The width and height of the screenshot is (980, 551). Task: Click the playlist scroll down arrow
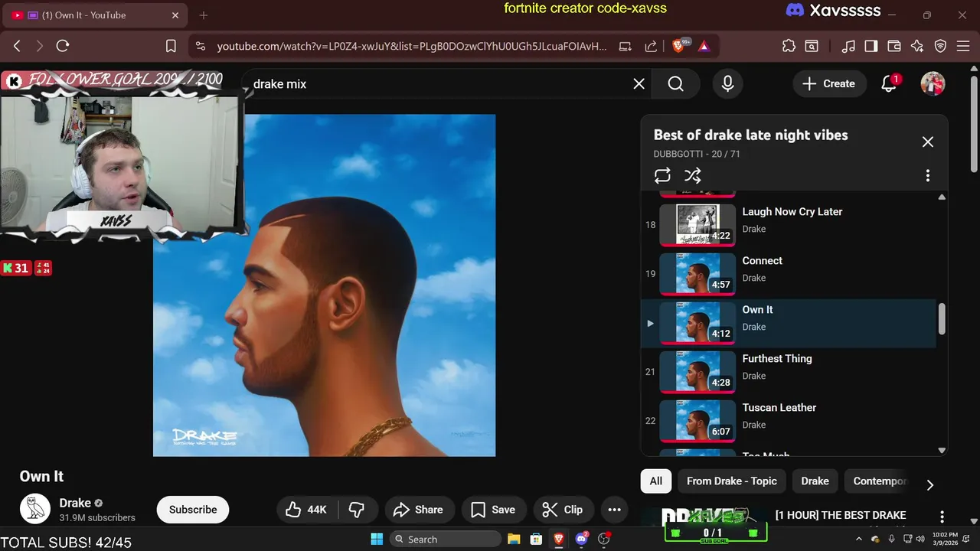942,450
